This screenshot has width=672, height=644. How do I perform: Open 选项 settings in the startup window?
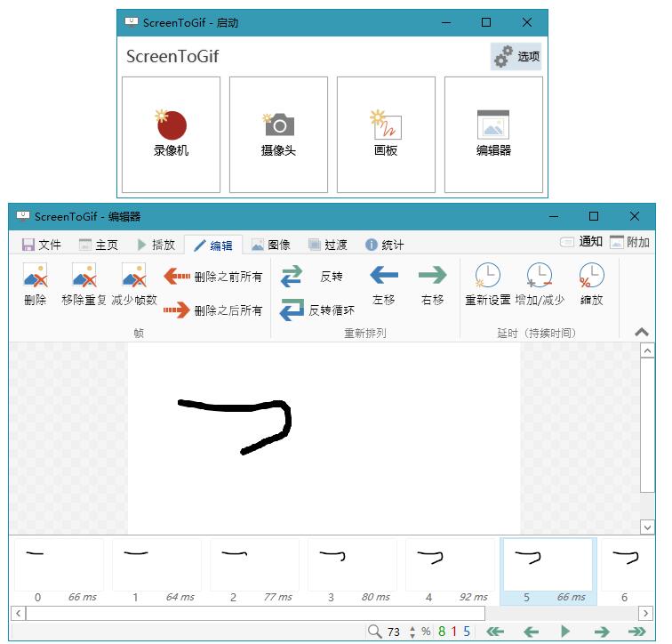click(x=516, y=56)
